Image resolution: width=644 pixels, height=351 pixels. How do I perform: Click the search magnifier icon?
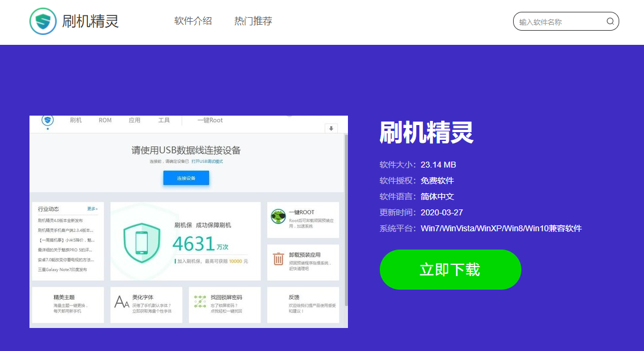(x=610, y=21)
